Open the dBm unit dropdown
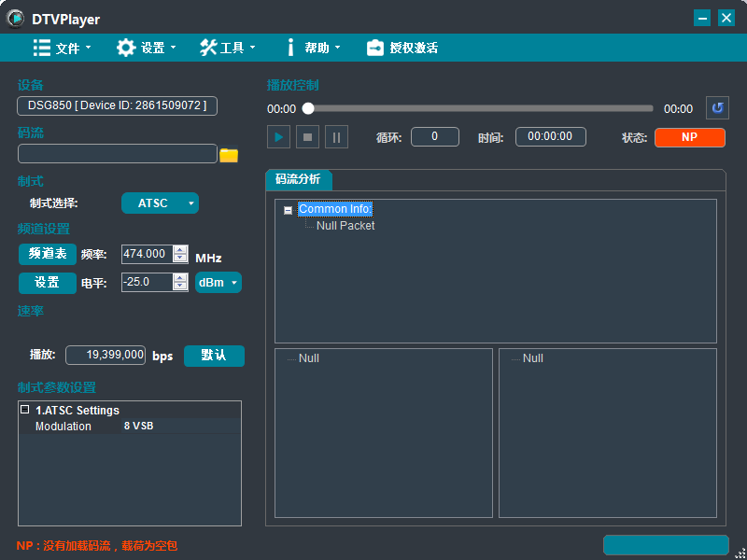Image resolution: width=747 pixels, height=560 pixels. click(218, 282)
